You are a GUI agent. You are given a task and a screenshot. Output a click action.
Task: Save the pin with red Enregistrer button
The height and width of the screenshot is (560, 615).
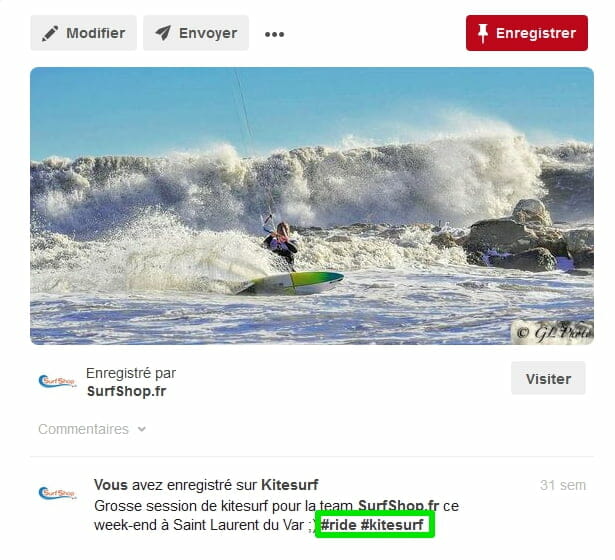(x=526, y=33)
